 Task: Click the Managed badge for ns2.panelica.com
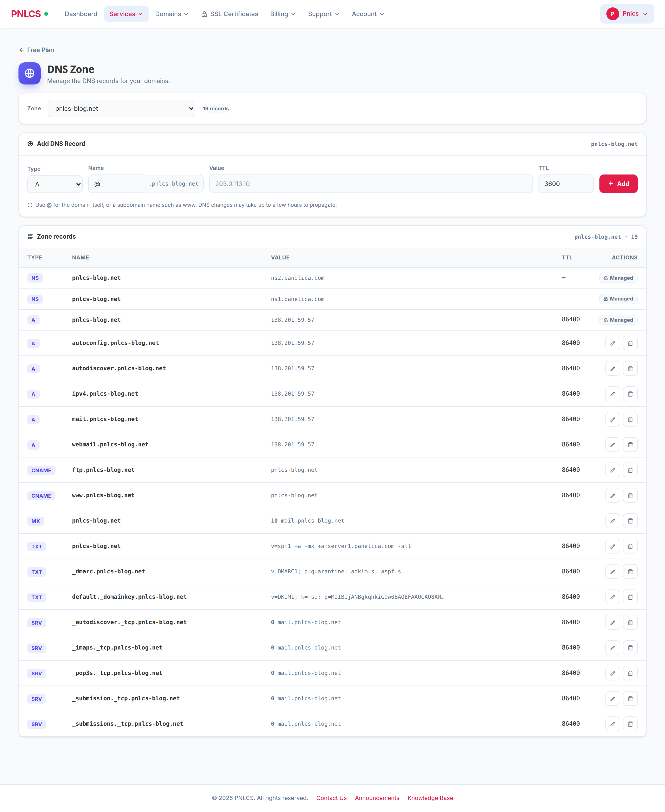pyautogui.click(x=618, y=278)
